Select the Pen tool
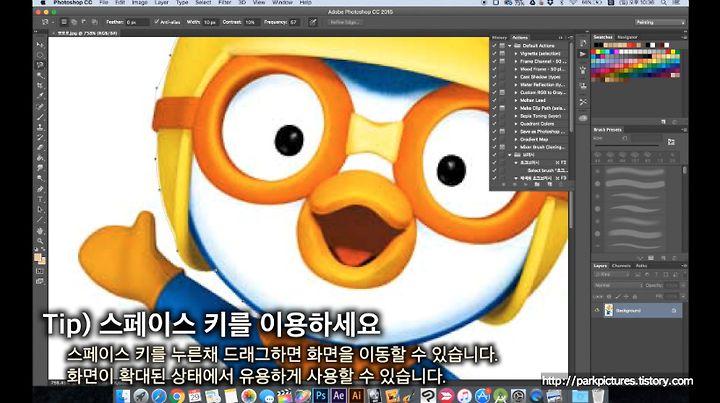 click(x=40, y=189)
